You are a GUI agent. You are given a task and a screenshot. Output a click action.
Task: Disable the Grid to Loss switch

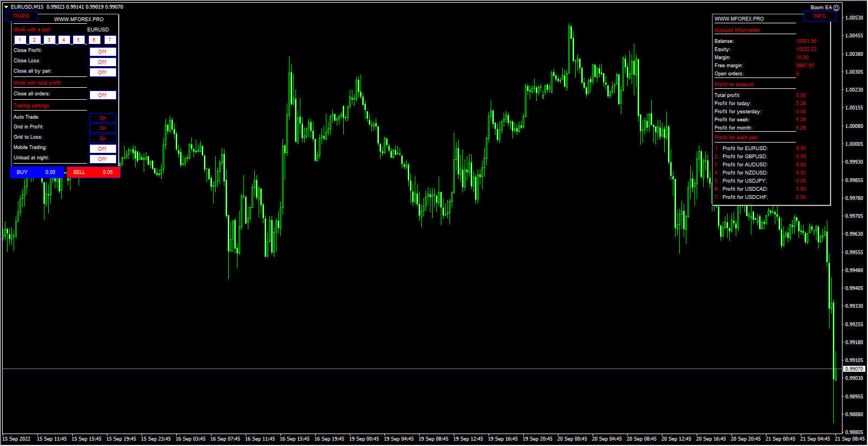[x=103, y=139]
